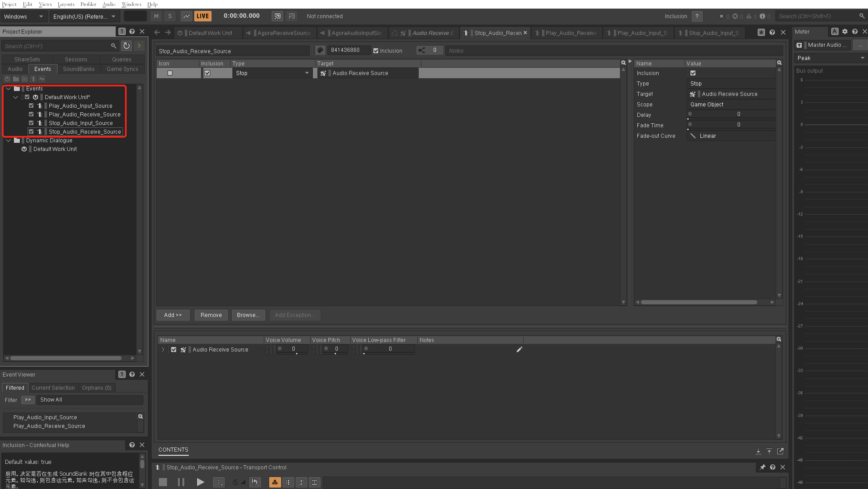The height and width of the screenshot is (489, 868).
Task: Click the Mute 'M' toolbar button
Action: (x=156, y=16)
